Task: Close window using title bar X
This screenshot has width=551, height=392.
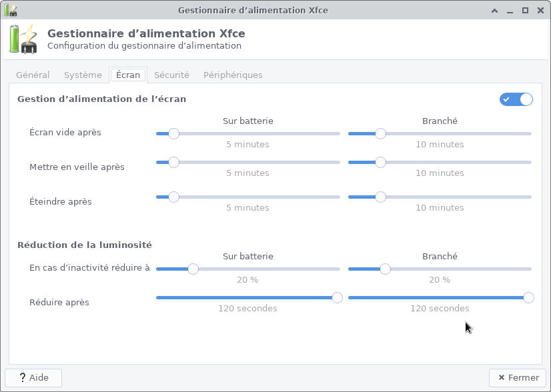Action: point(541,11)
